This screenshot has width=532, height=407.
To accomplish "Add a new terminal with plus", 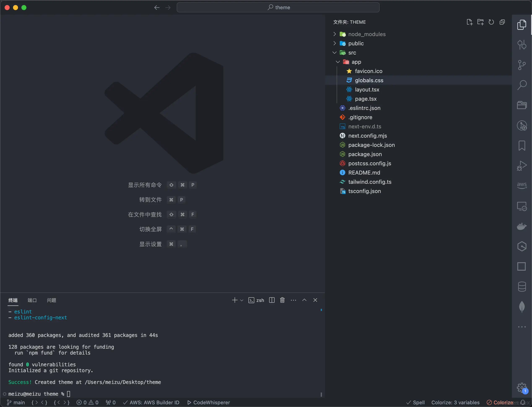I will pos(235,300).
